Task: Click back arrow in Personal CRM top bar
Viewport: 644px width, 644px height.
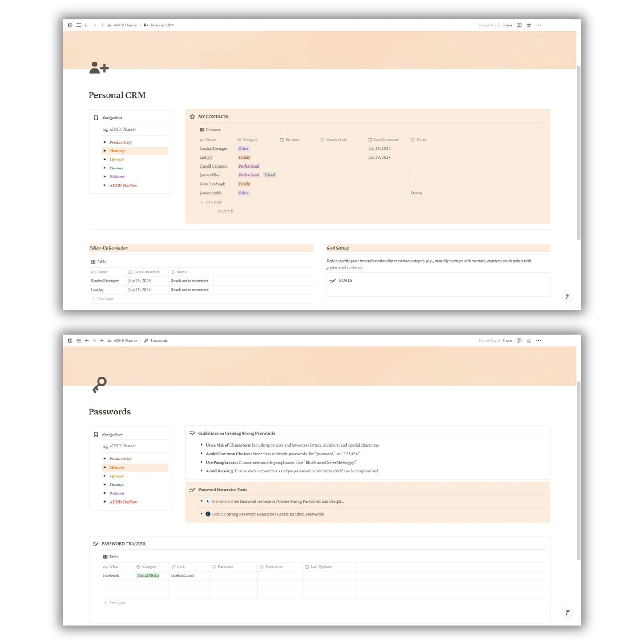Action: 86,25
